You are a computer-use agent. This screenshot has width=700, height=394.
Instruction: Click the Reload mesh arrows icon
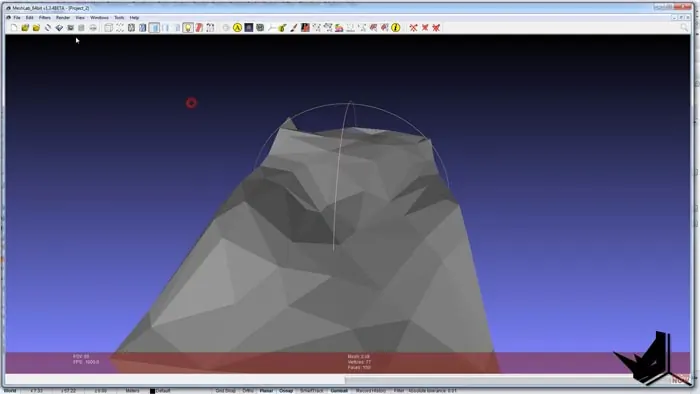(48, 28)
